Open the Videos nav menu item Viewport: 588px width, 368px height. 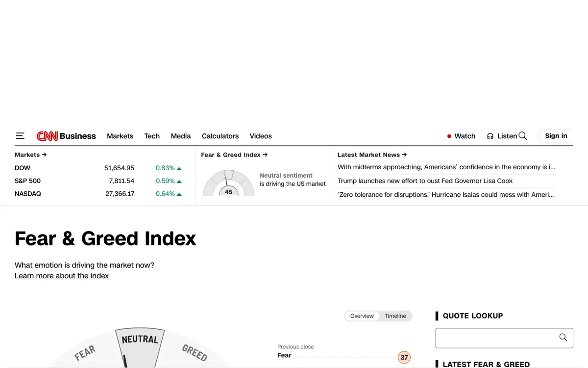pos(261,136)
